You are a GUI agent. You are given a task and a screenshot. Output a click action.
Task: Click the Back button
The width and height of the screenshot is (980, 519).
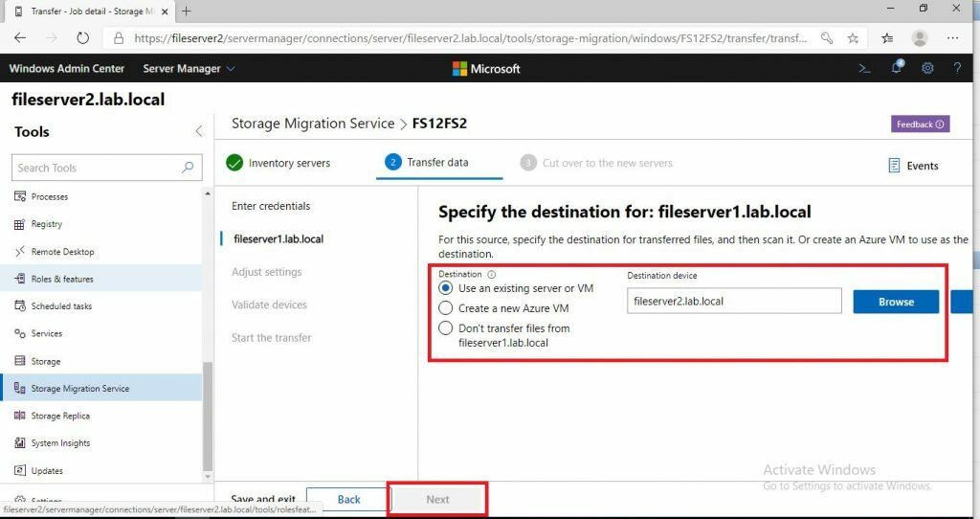tap(348, 499)
